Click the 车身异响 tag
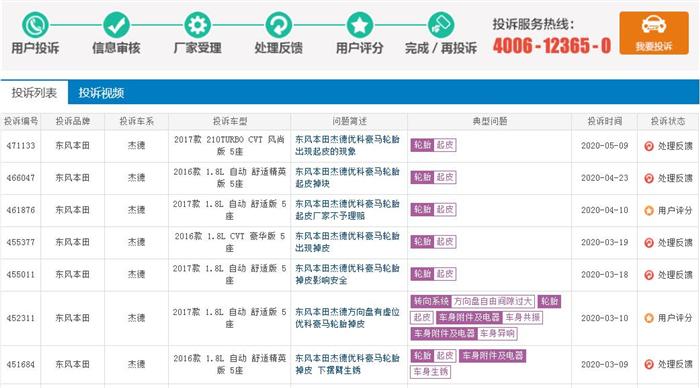The height and width of the screenshot is (388, 700). (497, 334)
